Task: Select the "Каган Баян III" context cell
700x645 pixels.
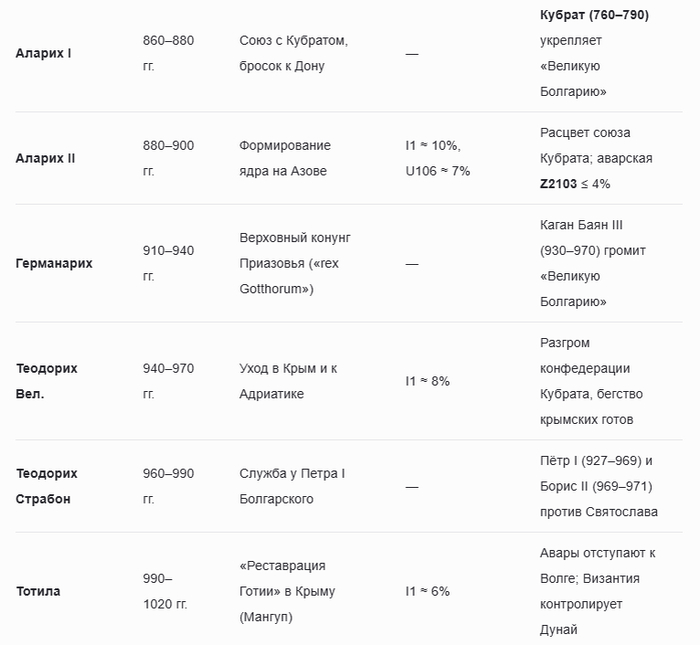Action: tap(588, 226)
